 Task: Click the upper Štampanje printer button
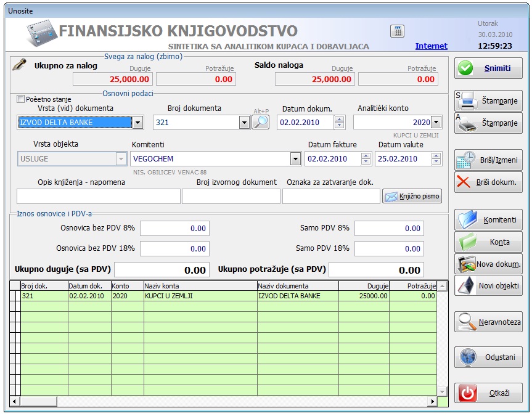point(488,100)
